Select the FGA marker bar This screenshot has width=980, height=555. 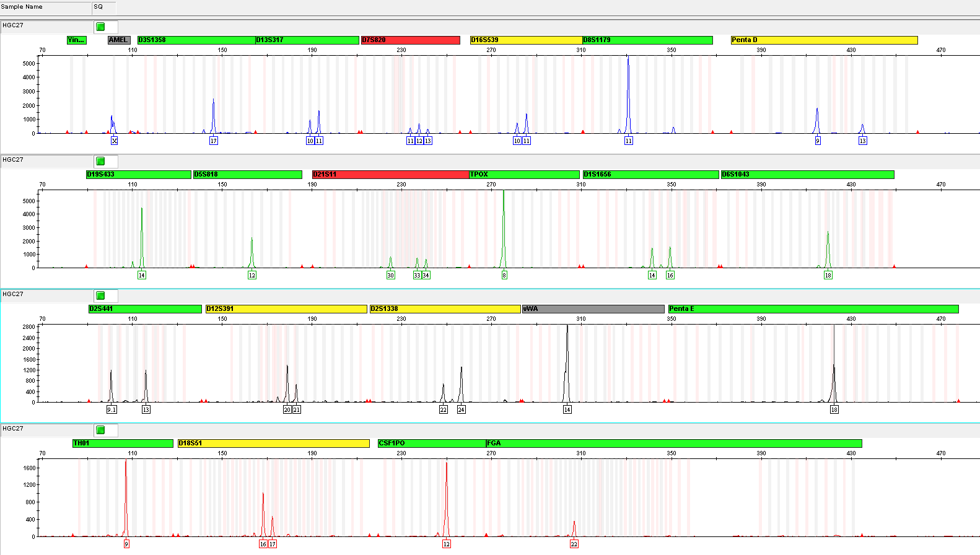pos(673,444)
